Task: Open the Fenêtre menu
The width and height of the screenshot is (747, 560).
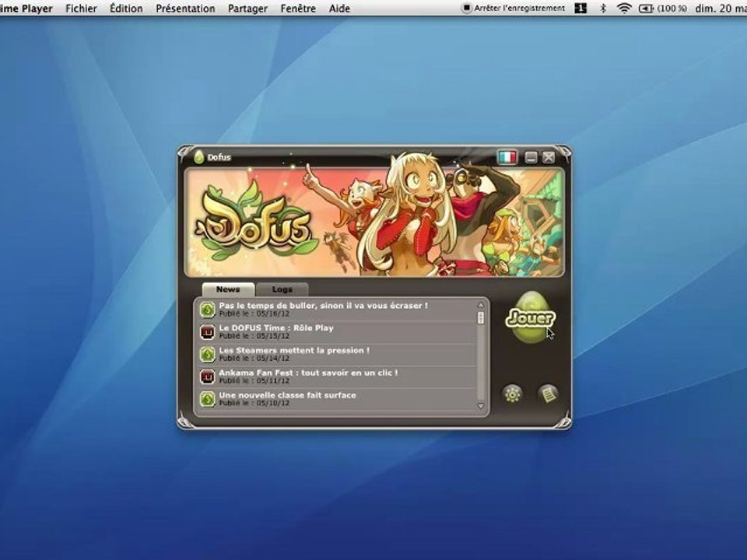Action: click(298, 8)
